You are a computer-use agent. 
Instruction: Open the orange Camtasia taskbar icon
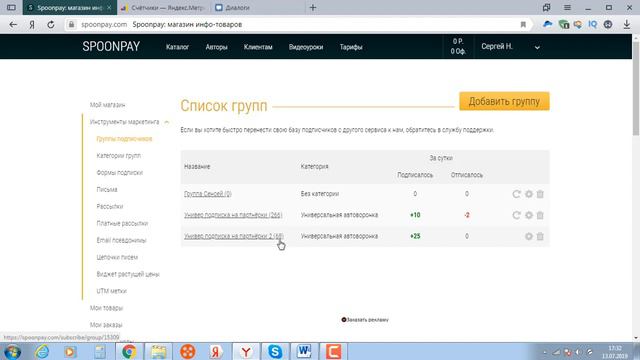point(333,351)
